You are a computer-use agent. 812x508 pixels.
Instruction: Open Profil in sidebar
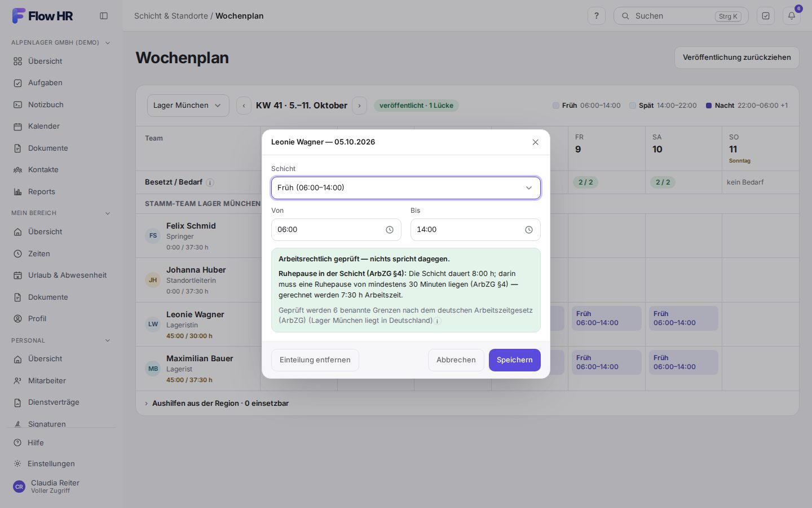61,318
